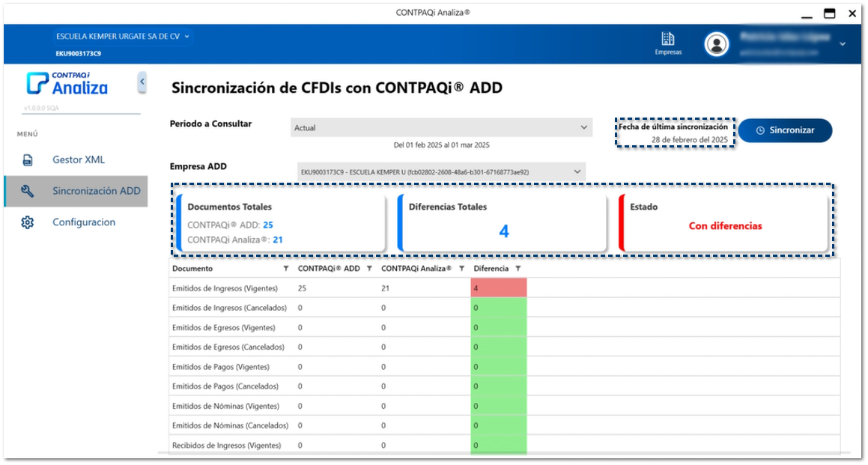Screen dimensions: 868x465
Task: Click the CONTPAQi Analiza logo
Action: pyautogui.click(x=67, y=83)
